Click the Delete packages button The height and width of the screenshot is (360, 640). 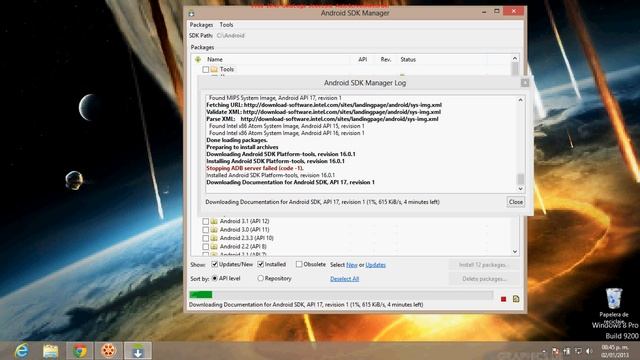tap(484, 279)
